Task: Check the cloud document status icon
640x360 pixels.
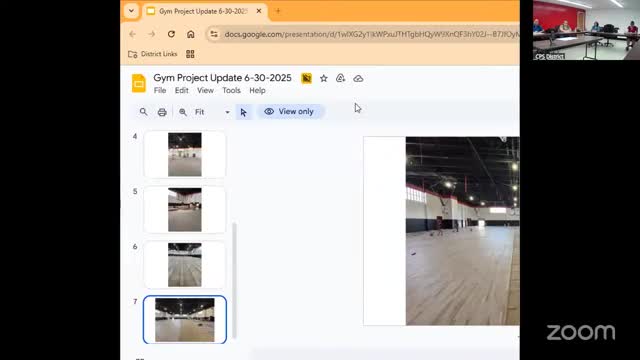Action: (x=358, y=78)
